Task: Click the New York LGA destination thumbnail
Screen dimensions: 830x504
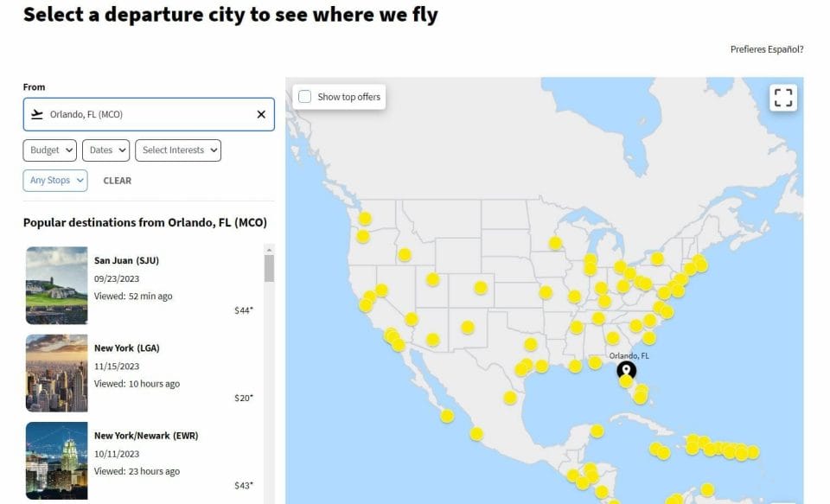Action: tap(56, 373)
